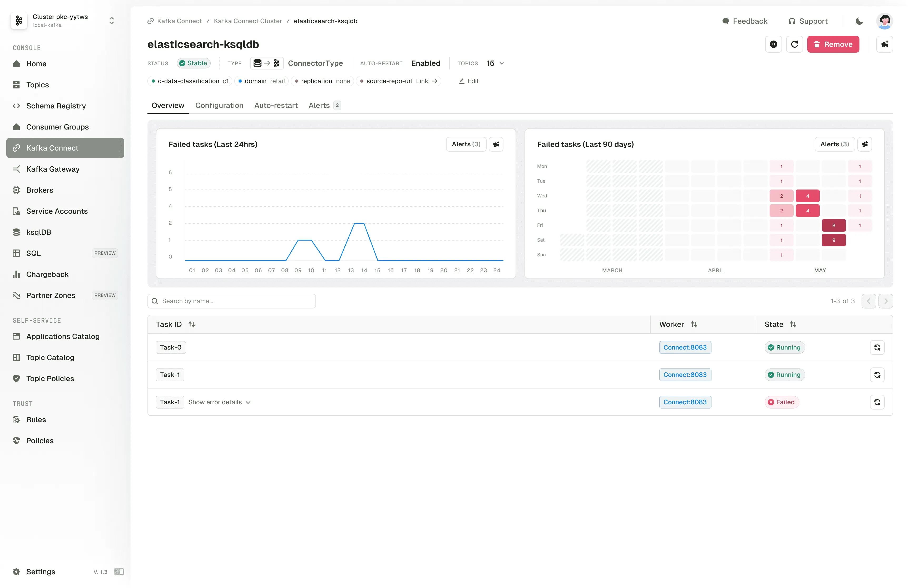Switch to dark mode moon icon

(x=859, y=21)
